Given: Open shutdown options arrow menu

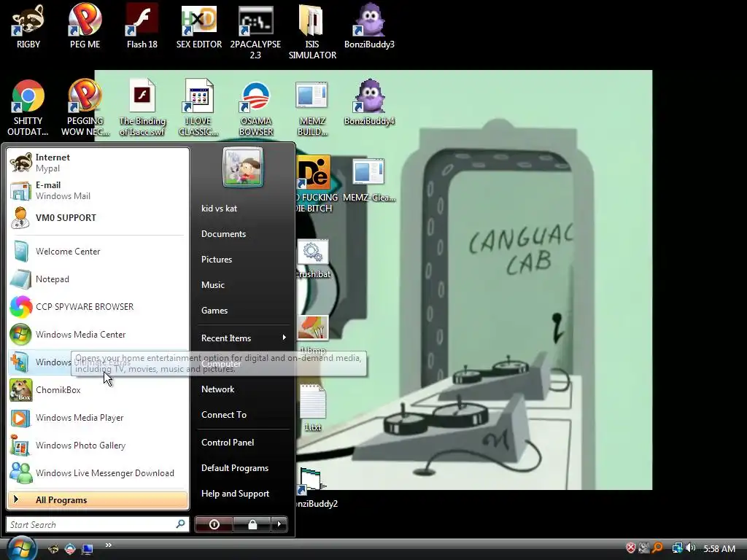Looking at the screenshot, I should [279, 524].
